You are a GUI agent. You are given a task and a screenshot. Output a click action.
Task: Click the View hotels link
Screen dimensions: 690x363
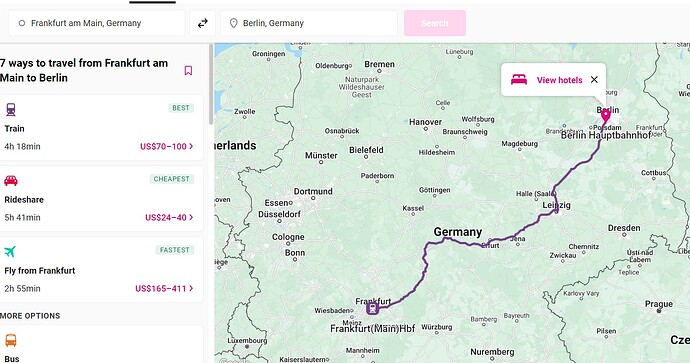(x=559, y=80)
